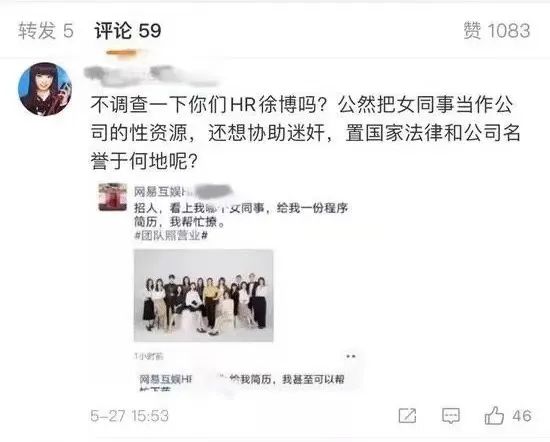The width and height of the screenshot is (550, 442).
Task: Open the commenter's round profile avatar
Action: [x=45, y=89]
